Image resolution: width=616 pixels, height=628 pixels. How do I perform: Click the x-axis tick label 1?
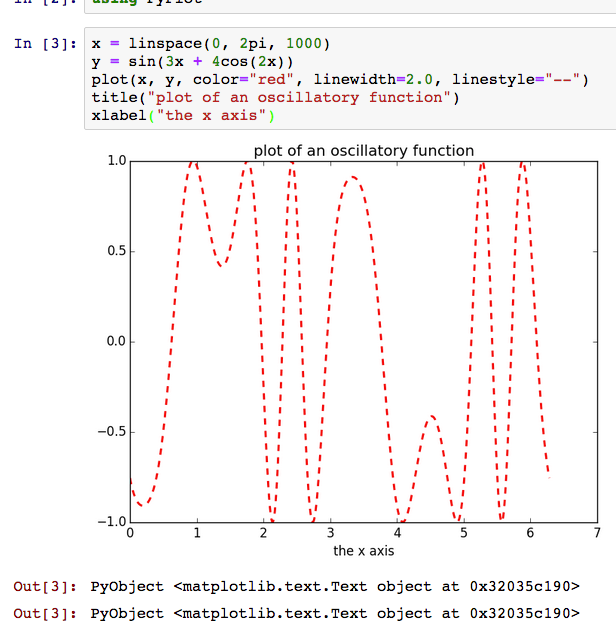click(197, 533)
